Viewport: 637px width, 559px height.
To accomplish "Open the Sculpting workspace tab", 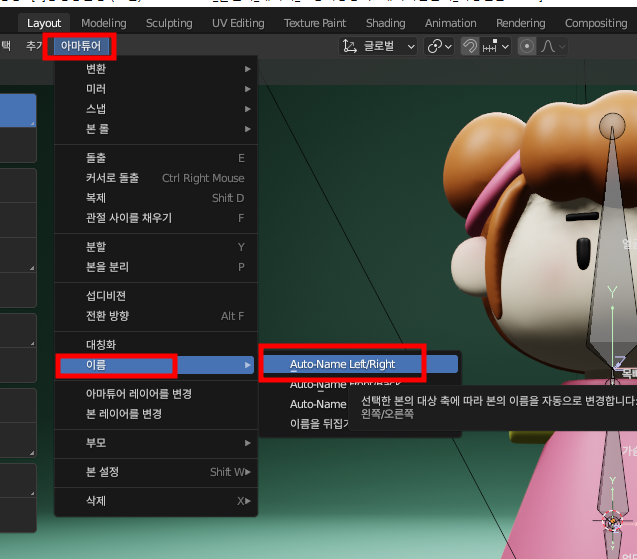I will (x=169, y=23).
